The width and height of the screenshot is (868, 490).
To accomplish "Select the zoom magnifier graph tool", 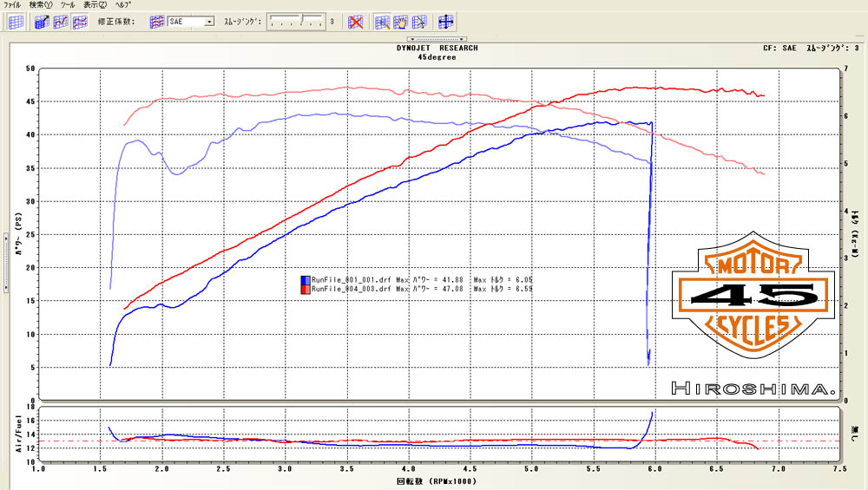I will tap(383, 22).
